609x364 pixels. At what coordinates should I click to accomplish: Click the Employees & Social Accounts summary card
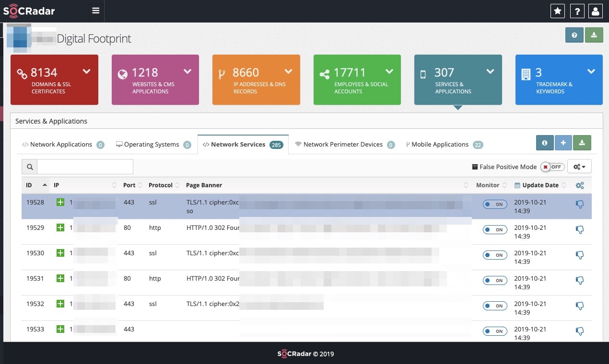[x=357, y=80]
